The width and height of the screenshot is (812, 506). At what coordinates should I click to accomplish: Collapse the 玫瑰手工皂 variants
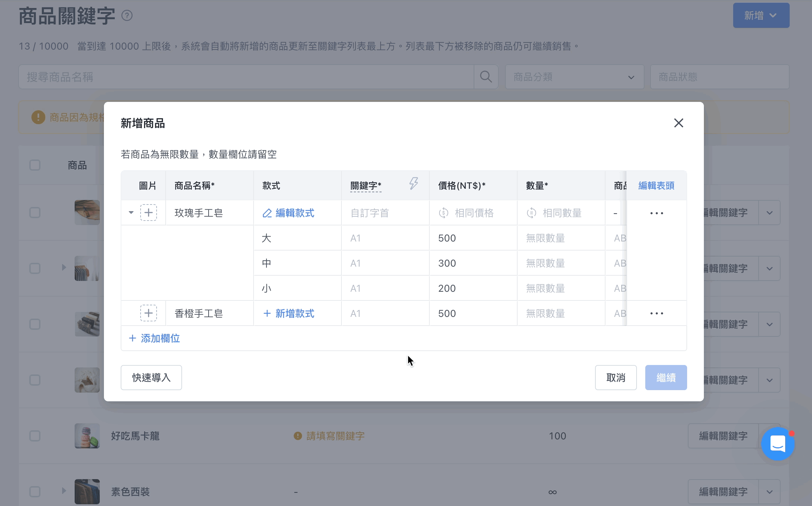point(131,213)
